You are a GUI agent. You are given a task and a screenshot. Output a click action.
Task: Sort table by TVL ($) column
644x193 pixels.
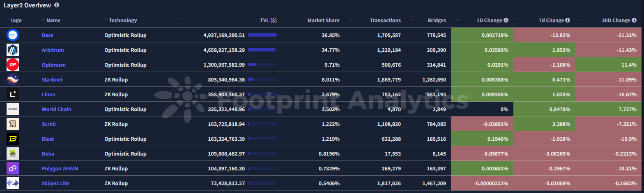[x=268, y=20]
